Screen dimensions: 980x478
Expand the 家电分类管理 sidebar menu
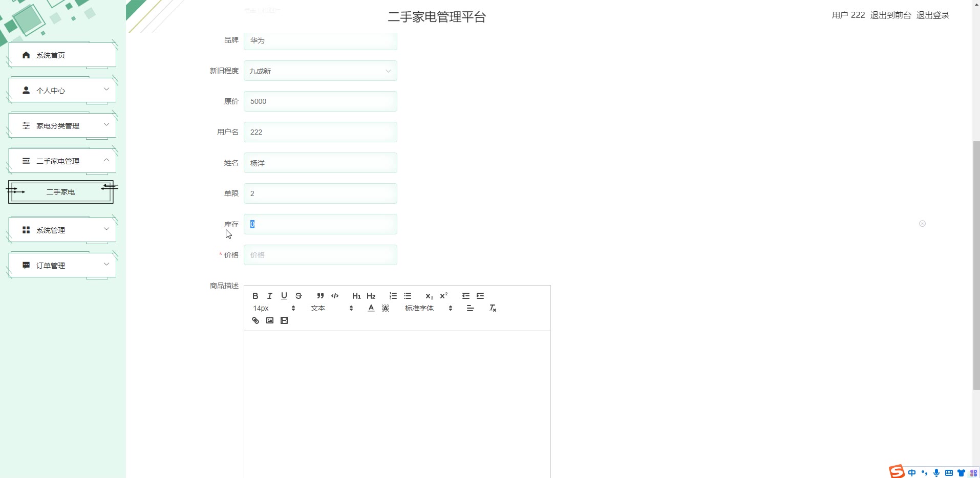coord(62,125)
